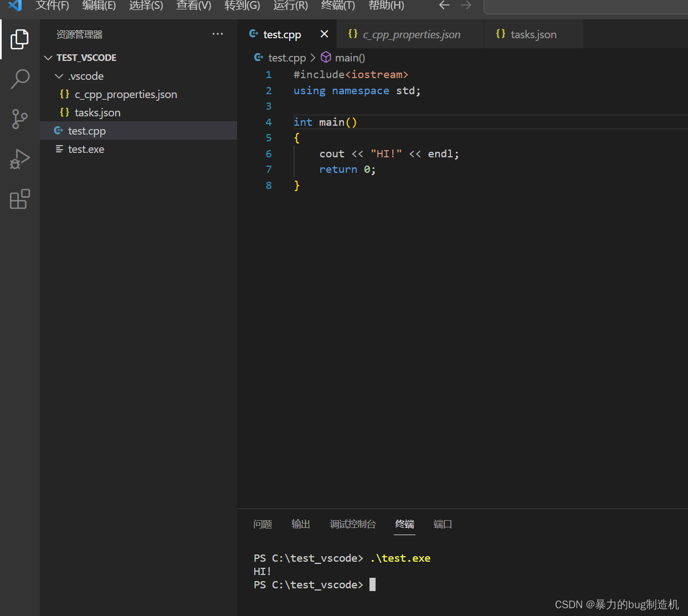Open the Explorer view in activity bar
This screenshot has height=616, width=688.
[19, 39]
